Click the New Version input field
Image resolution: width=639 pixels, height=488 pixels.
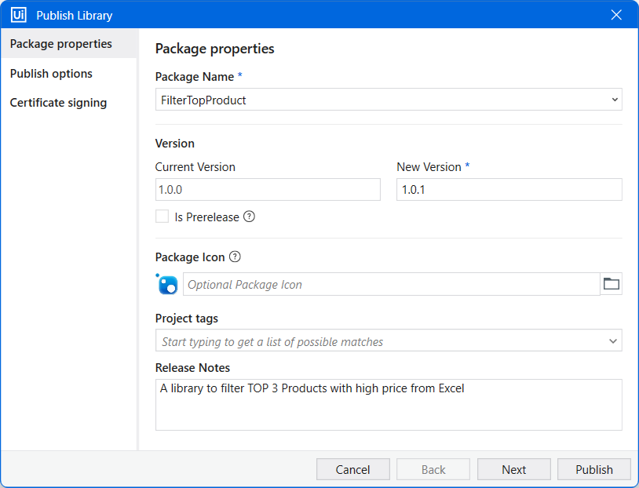tap(509, 190)
